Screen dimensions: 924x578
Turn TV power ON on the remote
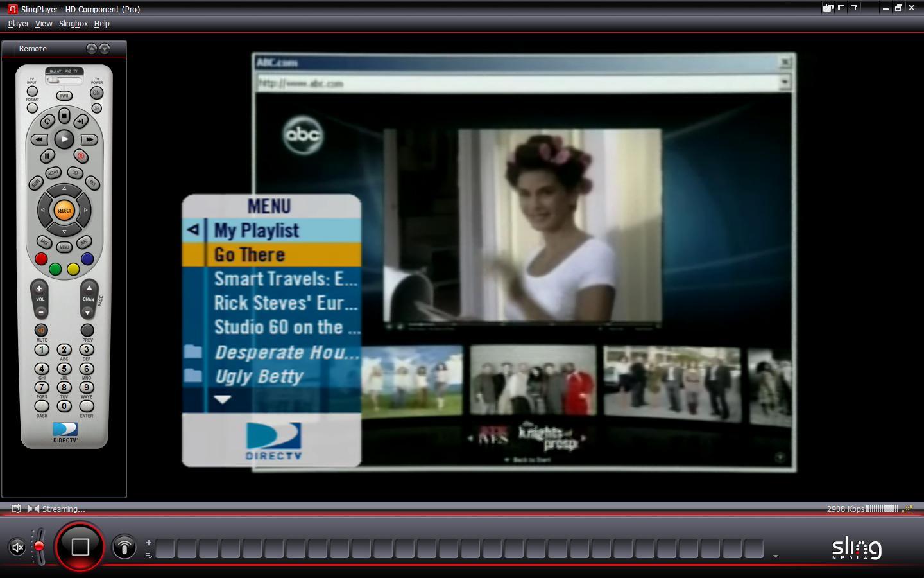96,92
